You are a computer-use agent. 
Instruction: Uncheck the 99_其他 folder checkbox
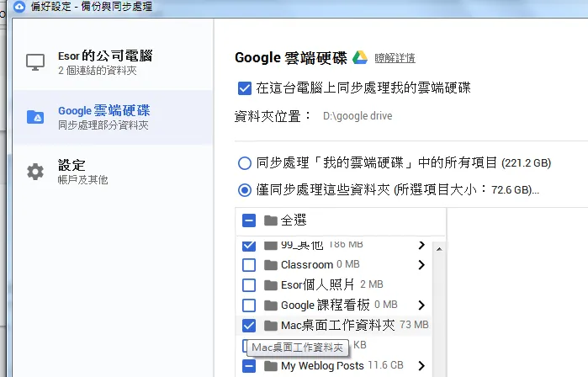coord(249,246)
